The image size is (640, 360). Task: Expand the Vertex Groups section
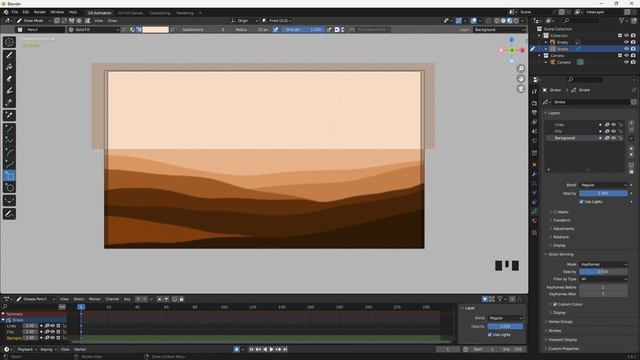pyautogui.click(x=560, y=322)
